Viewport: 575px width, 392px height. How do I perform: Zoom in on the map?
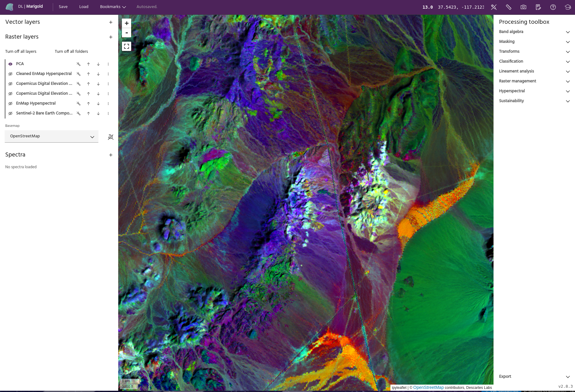pyautogui.click(x=127, y=23)
